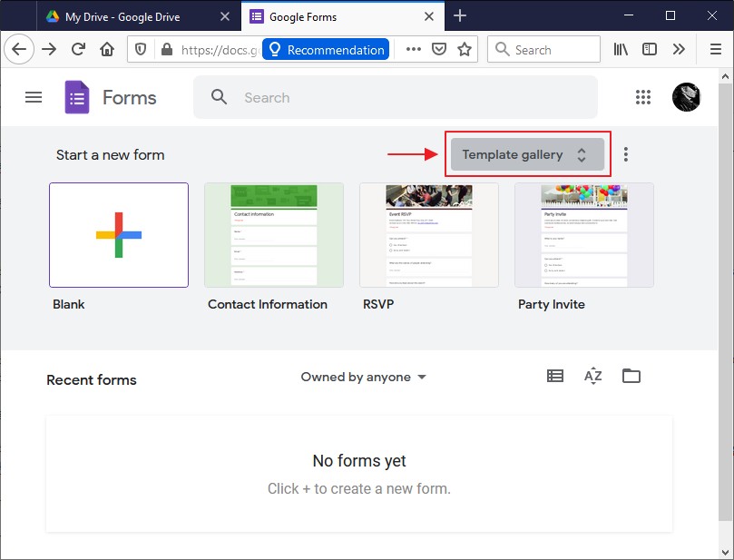The image size is (734, 560).
Task: Click the 'Party Invite' label
Action: [x=552, y=304]
